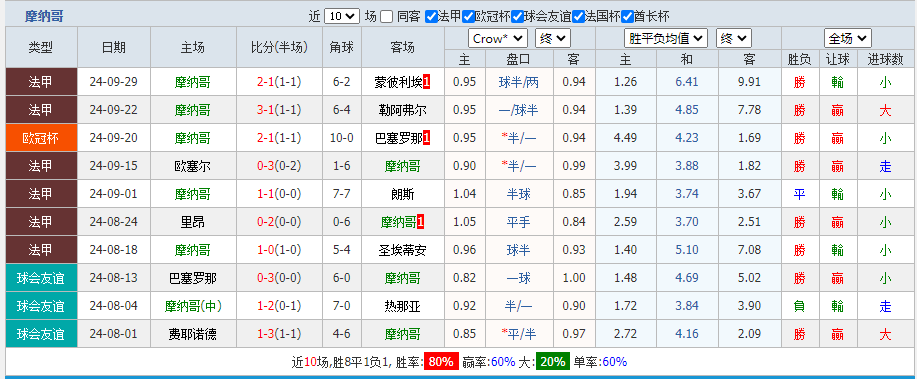Click the 球半/两 handicap in 蒙彼利埃 row
The height and width of the screenshot is (379, 917).
pyautogui.click(x=518, y=82)
